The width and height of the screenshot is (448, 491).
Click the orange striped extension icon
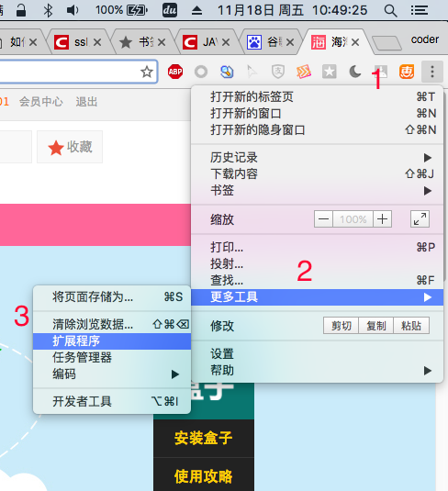[304, 72]
